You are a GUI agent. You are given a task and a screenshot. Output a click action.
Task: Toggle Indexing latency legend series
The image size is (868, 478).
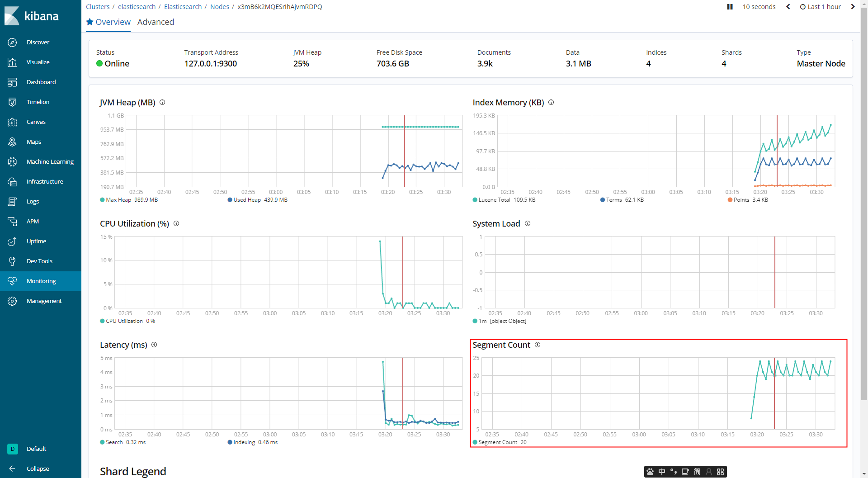[x=253, y=442]
